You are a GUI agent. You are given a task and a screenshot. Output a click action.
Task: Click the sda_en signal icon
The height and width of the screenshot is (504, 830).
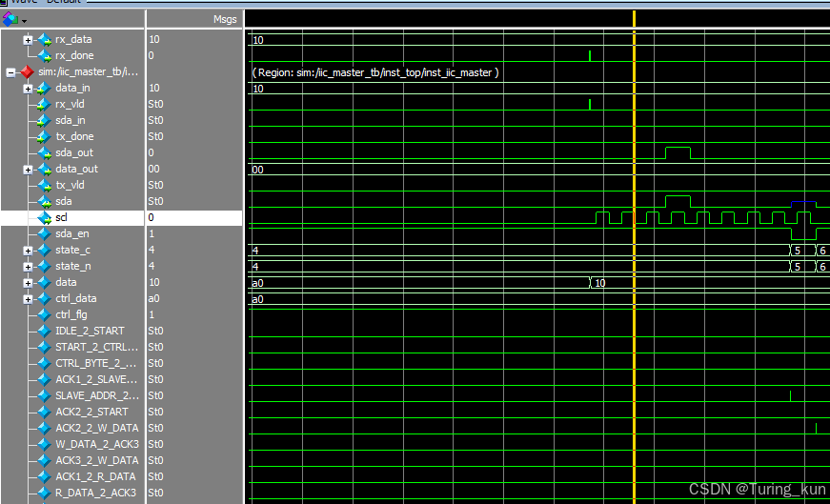coord(45,234)
